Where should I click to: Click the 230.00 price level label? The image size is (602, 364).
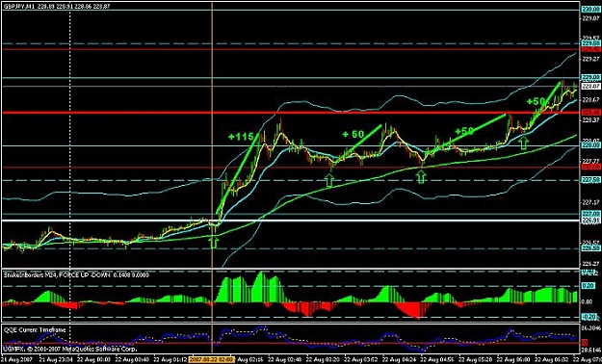click(x=590, y=10)
